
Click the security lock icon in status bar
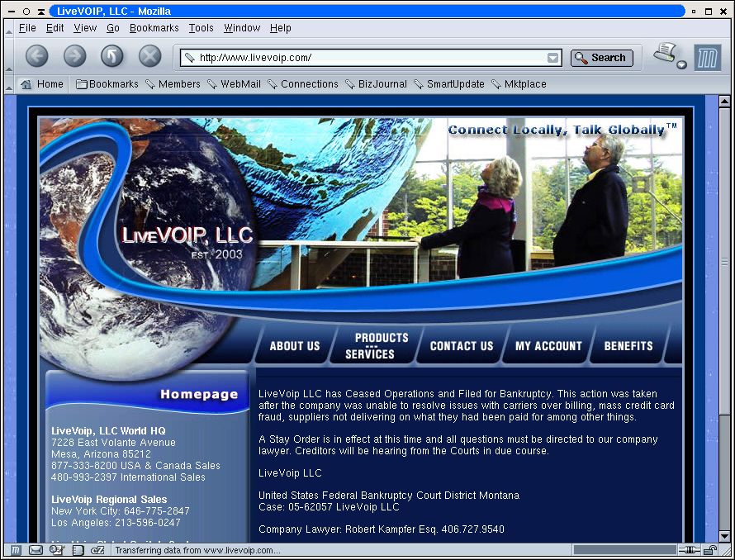pyautogui.click(x=710, y=550)
